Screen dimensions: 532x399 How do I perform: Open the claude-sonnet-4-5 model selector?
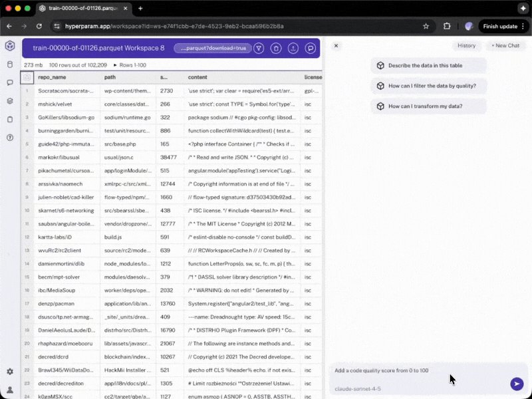[358, 389]
